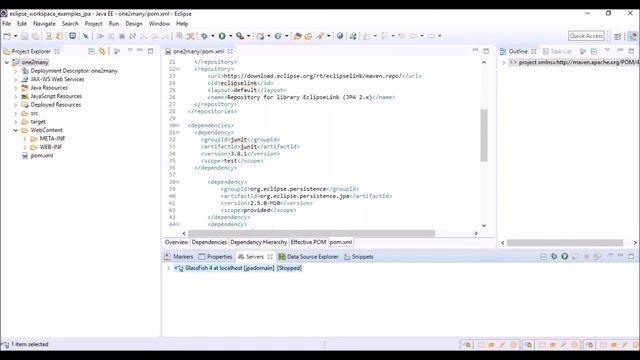Expand the JAX-WS Web Services node
Screen dimensions: 640x360
(16, 80)
